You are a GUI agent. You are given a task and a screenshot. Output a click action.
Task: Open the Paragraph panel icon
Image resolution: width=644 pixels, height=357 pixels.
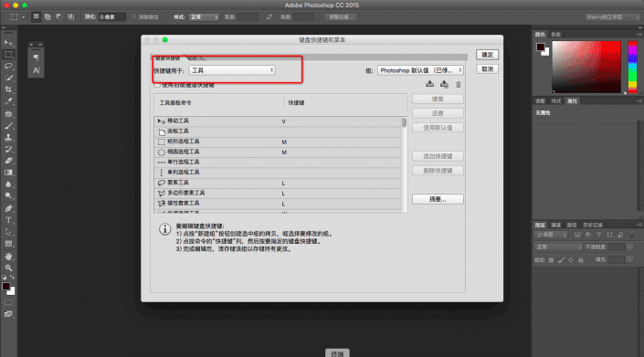(x=37, y=58)
